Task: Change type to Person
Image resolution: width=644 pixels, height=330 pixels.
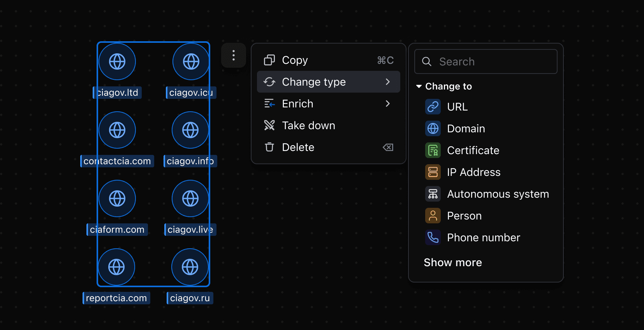Action: (x=464, y=216)
